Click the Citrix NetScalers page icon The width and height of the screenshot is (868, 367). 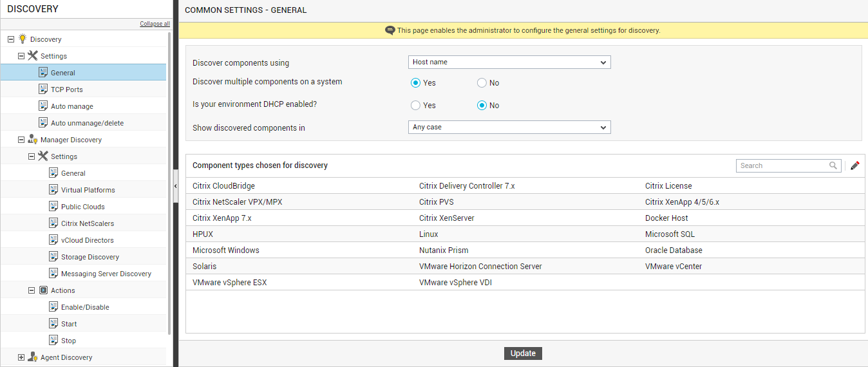point(53,223)
